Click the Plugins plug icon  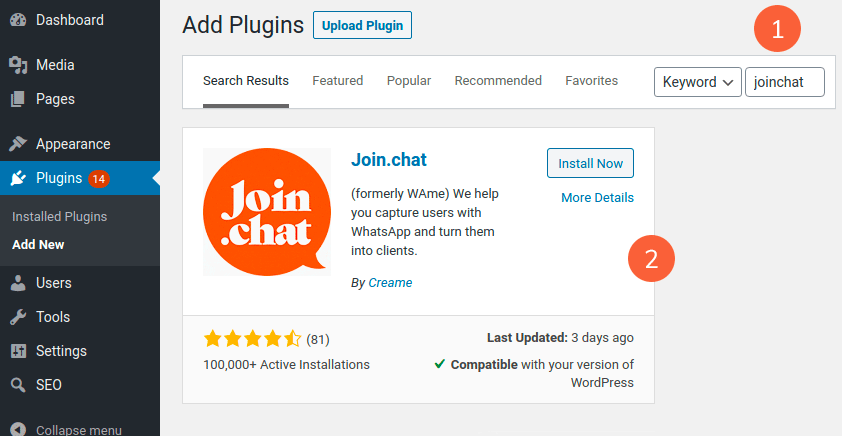coord(18,179)
